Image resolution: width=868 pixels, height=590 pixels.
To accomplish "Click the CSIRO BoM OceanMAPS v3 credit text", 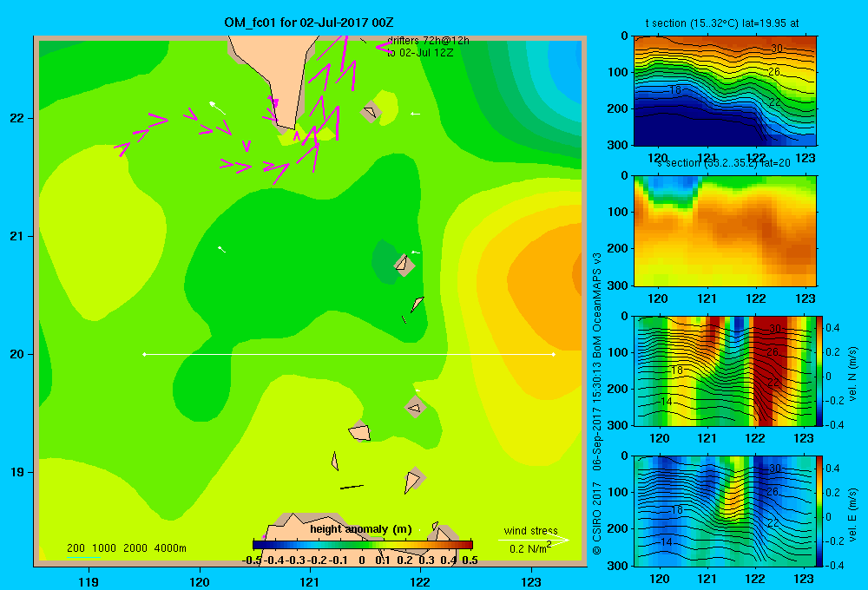I will point(597,403).
